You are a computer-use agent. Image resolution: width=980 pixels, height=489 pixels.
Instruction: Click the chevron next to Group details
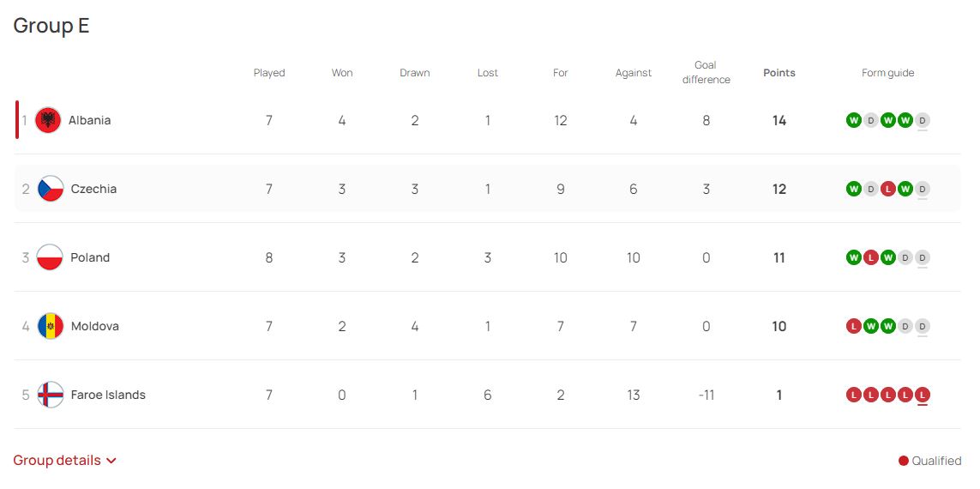pos(111,461)
